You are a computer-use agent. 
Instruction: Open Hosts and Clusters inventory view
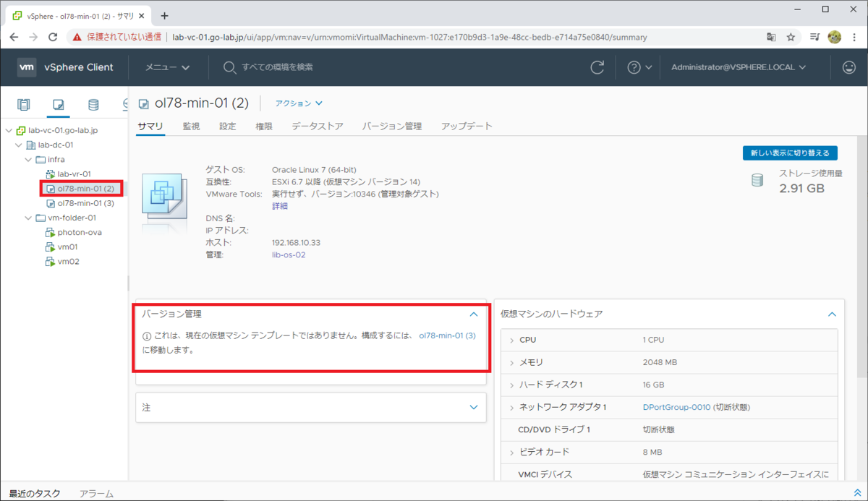24,106
